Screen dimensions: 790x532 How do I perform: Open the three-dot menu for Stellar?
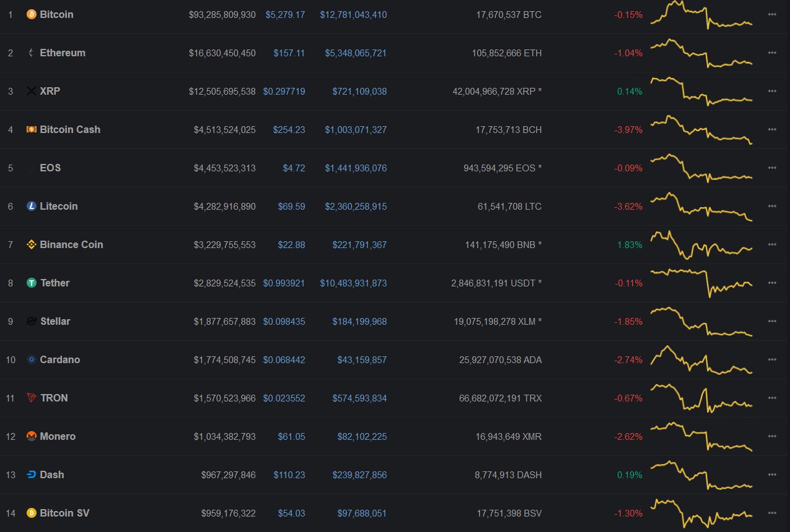(772, 321)
